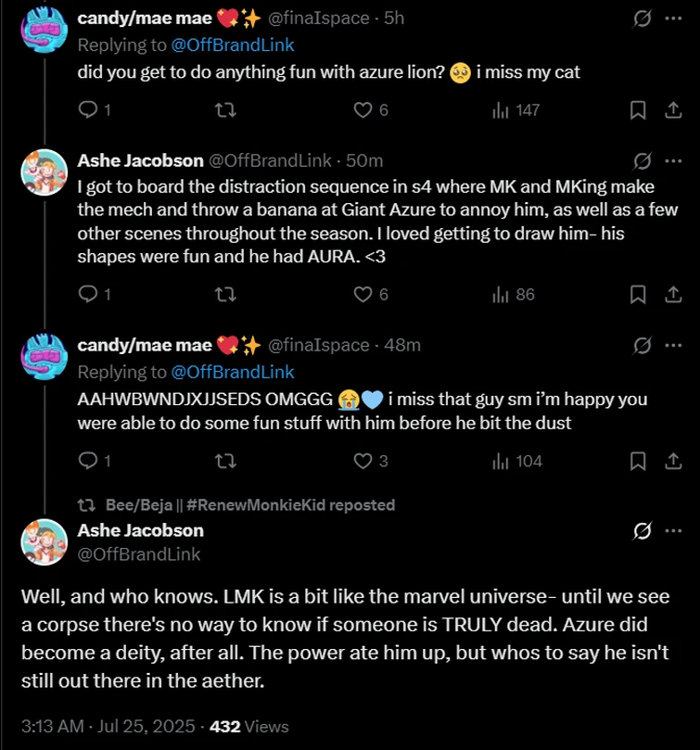The height and width of the screenshot is (750, 700).
Task: Open more options on first tweet
Action: 674,19
